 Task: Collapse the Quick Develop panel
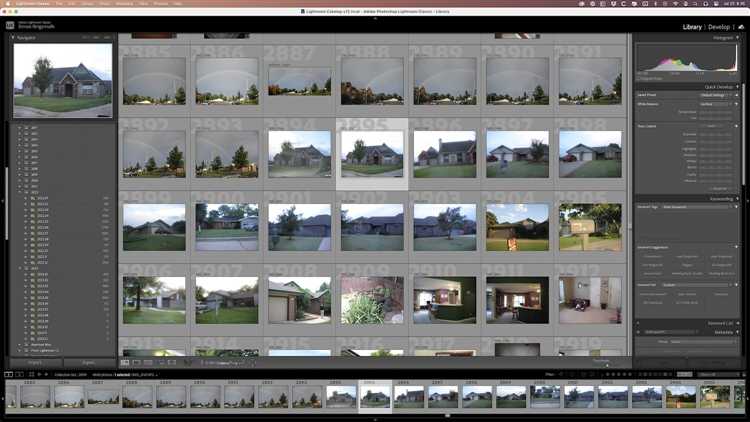pyautogui.click(x=737, y=87)
